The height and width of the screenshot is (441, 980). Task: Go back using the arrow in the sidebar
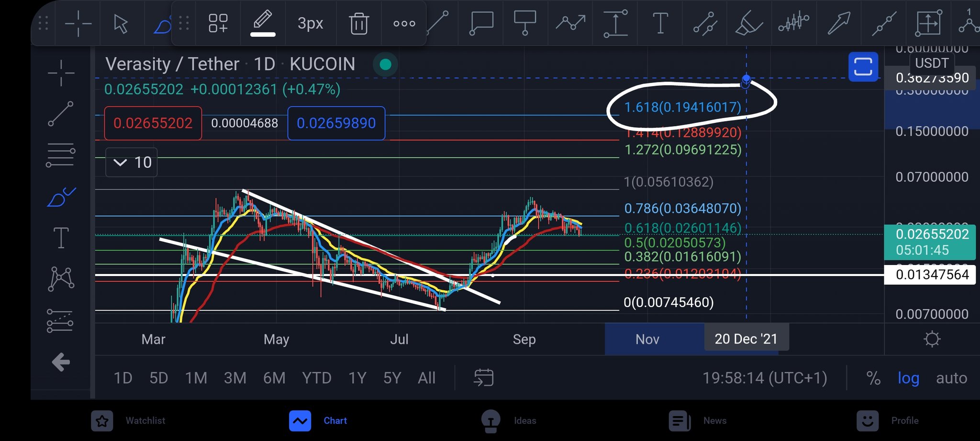(61, 362)
